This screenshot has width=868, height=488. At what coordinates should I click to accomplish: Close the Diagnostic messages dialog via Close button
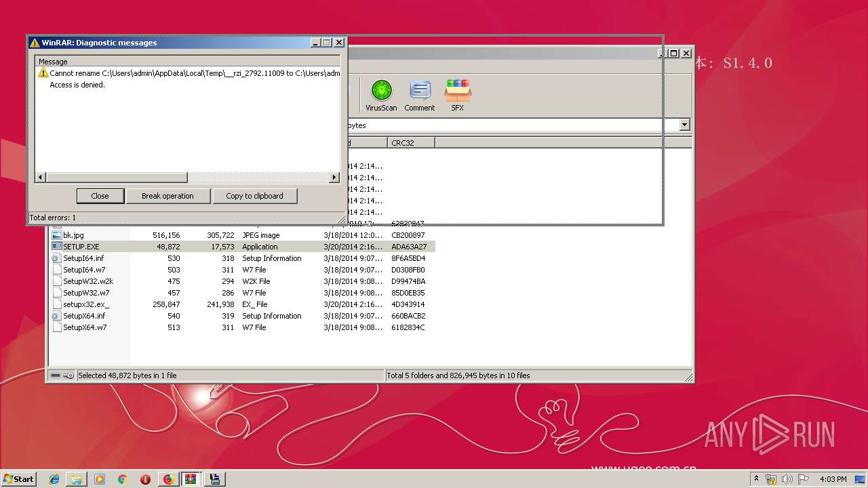tap(100, 196)
